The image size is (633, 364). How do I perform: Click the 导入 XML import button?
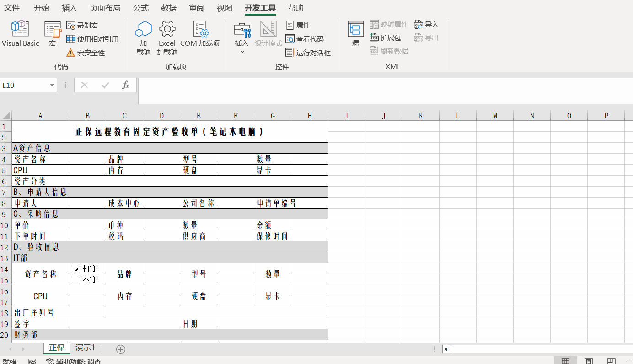[426, 25]
